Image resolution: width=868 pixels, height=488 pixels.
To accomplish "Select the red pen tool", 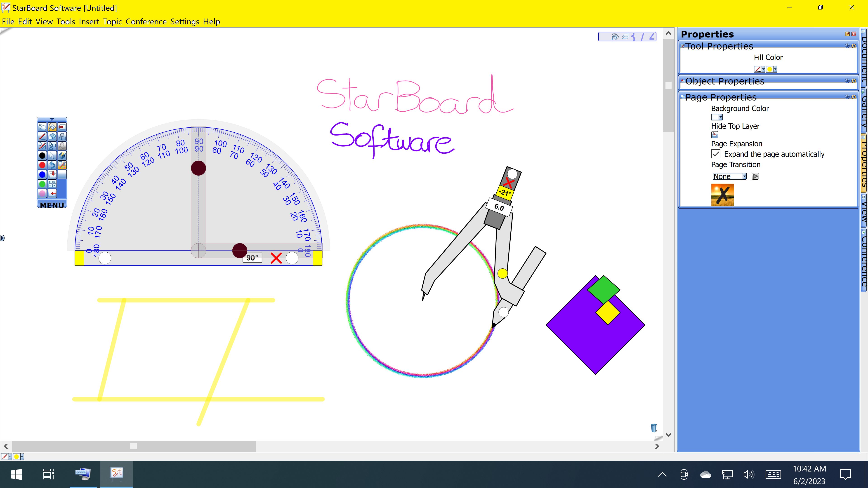I will point(42,136).
